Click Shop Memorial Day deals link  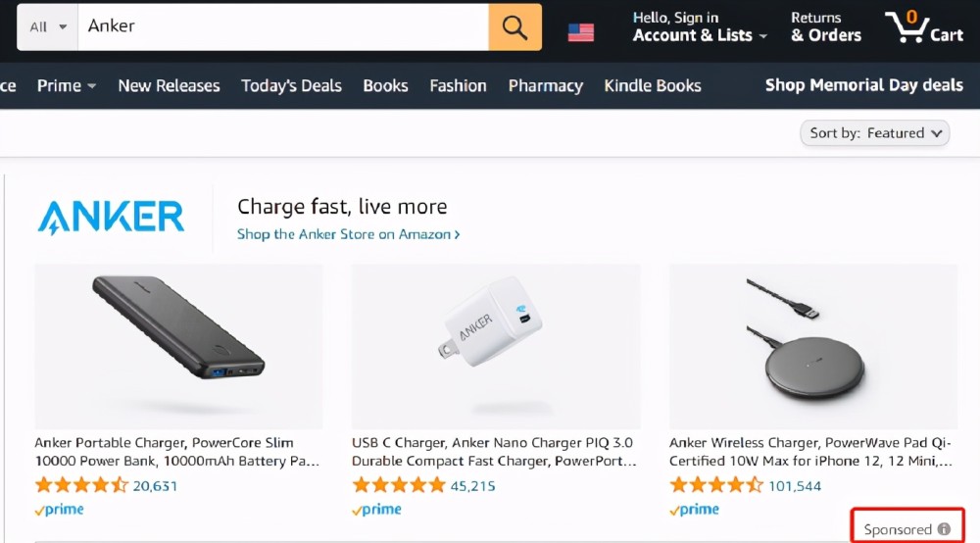[863, 85]
